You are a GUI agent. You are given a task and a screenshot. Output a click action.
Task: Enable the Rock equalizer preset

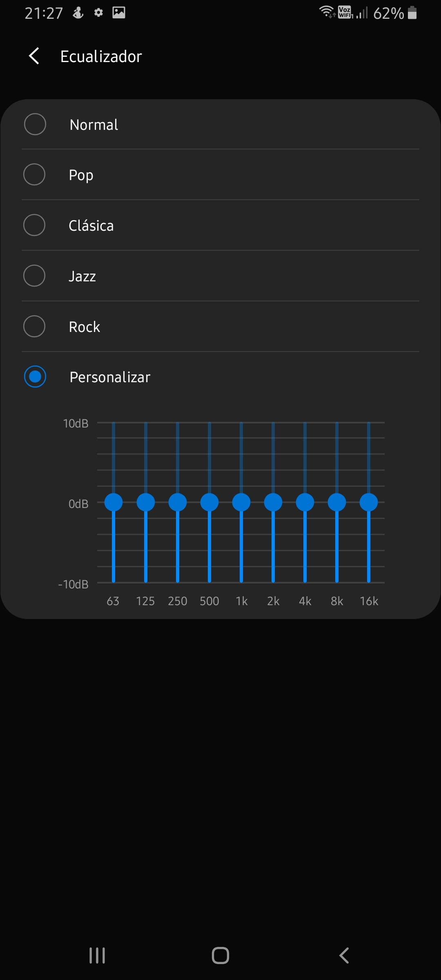34,327
